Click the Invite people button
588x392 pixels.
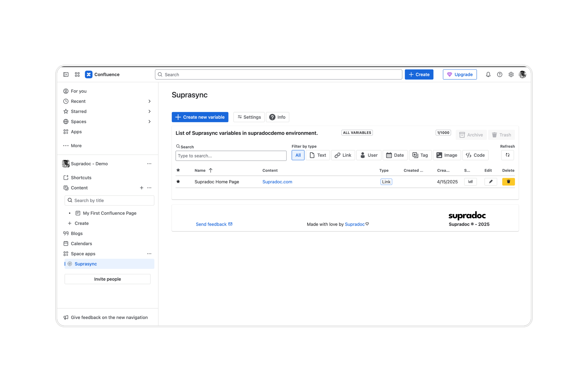pyautogui.click(x=107, y=279)
